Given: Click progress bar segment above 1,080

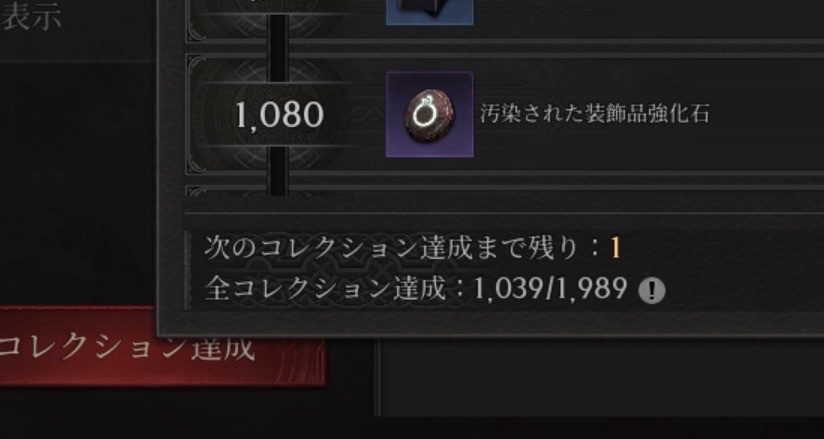Looking at the screenshot, I should pyautogui.click(x=279, y=48).
